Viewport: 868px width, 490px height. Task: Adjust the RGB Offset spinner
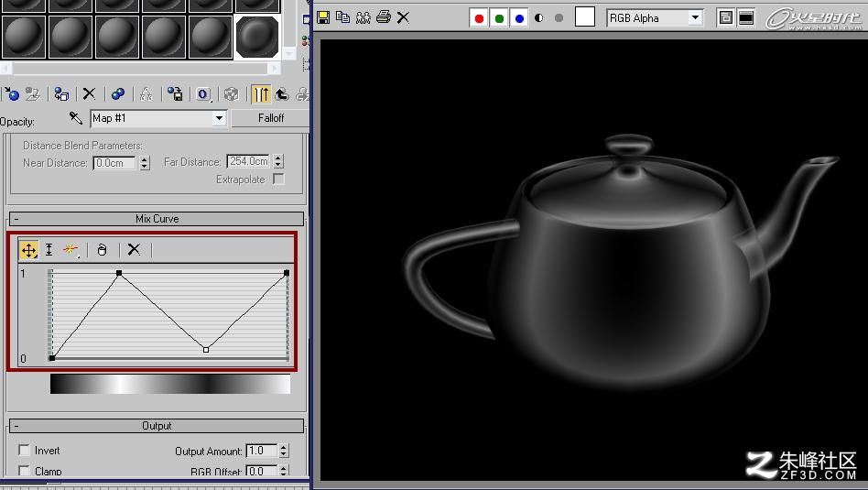pos(284,471)
